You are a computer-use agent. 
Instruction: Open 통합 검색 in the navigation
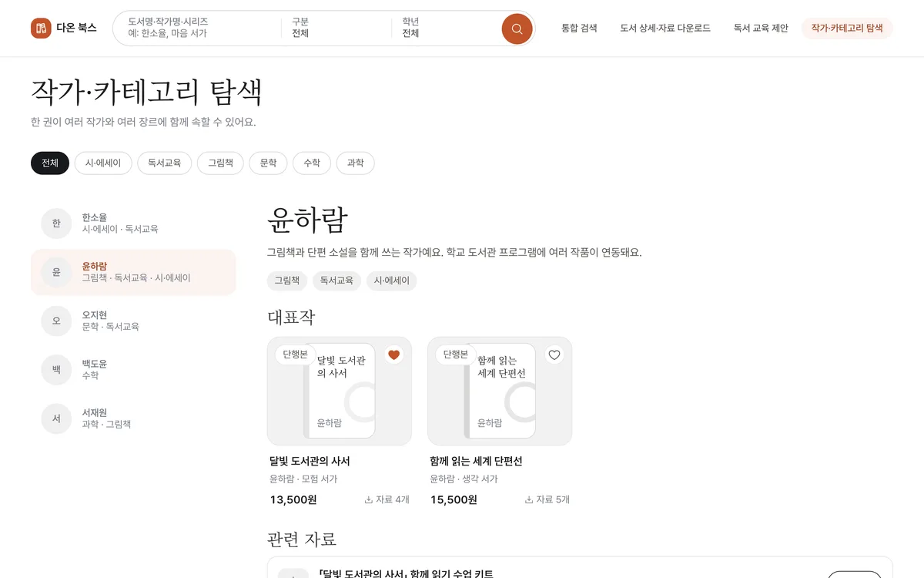pos(579,29)
